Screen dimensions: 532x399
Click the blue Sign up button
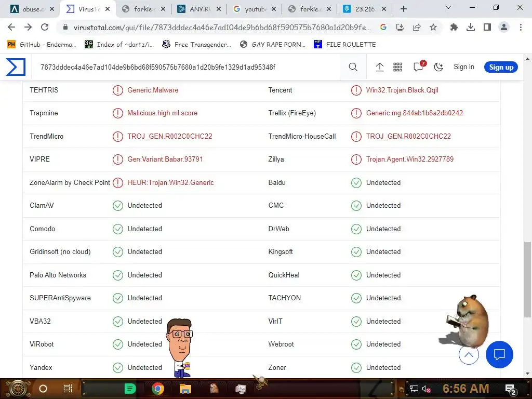point(500,67)
